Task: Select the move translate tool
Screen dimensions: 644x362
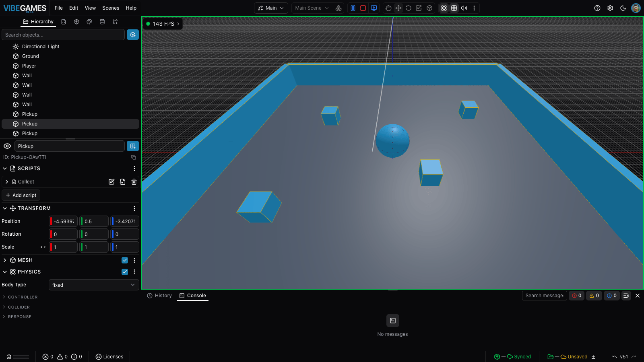Action: (398, 8)
